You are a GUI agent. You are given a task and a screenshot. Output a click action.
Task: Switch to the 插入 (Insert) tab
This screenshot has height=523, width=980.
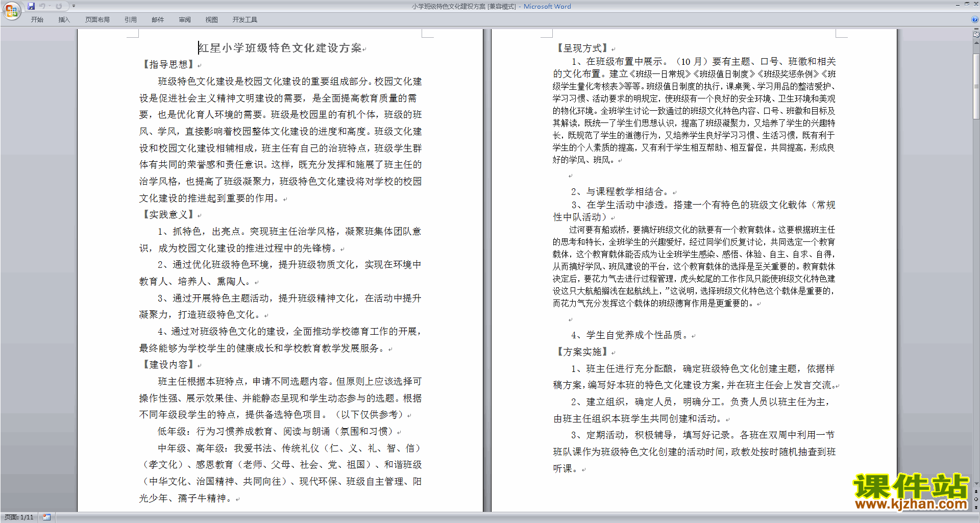(x=64, y=19)
